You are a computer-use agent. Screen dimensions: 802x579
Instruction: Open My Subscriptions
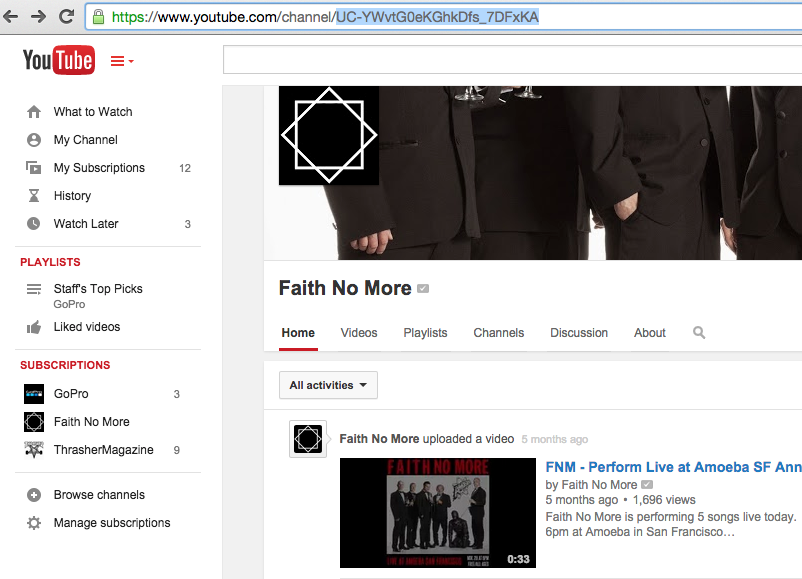click(99, 168)
